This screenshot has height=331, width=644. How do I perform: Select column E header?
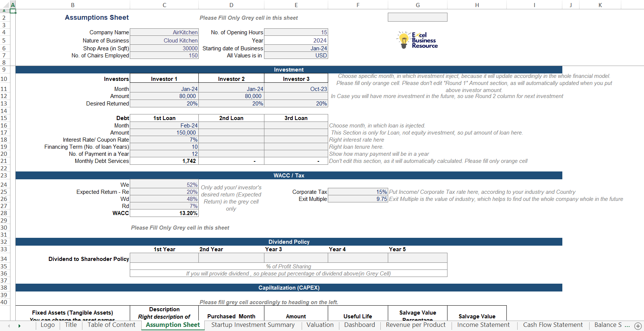(x=296, y=5)
